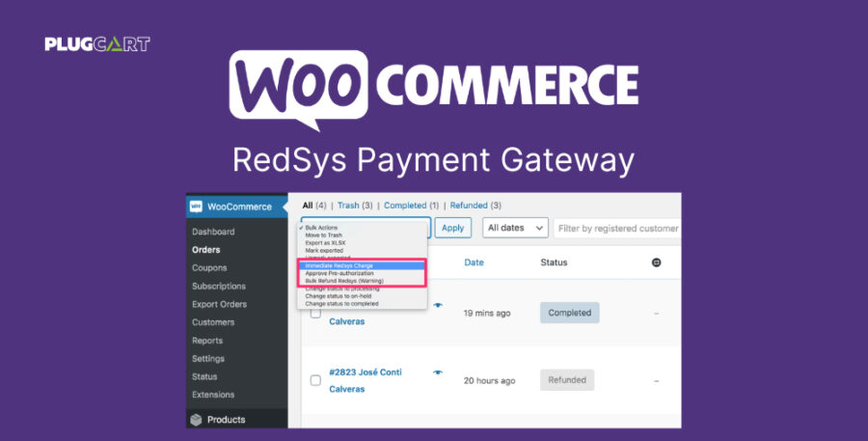Tick the checkbox for order #2823

coord(315,380)
